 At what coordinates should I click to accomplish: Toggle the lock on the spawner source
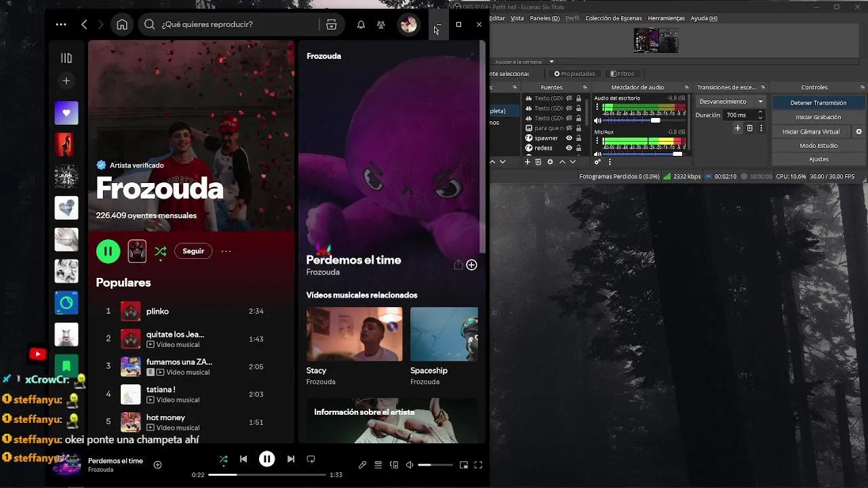tap(578, 138)
